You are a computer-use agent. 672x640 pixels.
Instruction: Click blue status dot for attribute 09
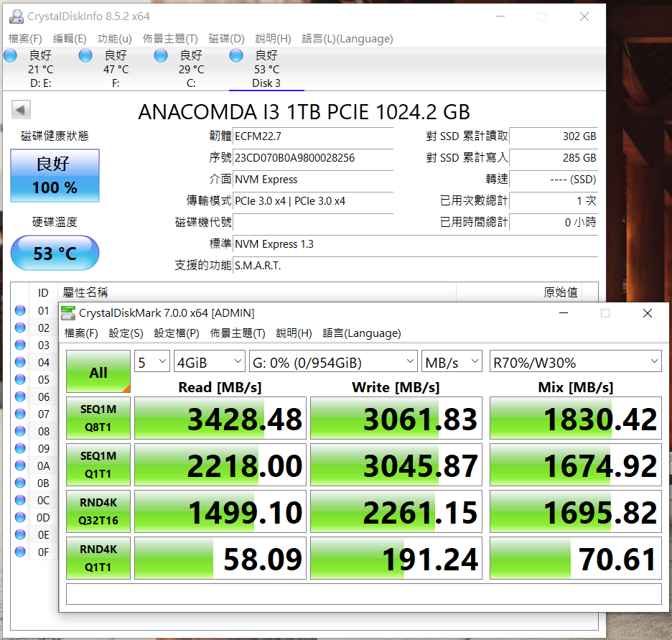20,448
